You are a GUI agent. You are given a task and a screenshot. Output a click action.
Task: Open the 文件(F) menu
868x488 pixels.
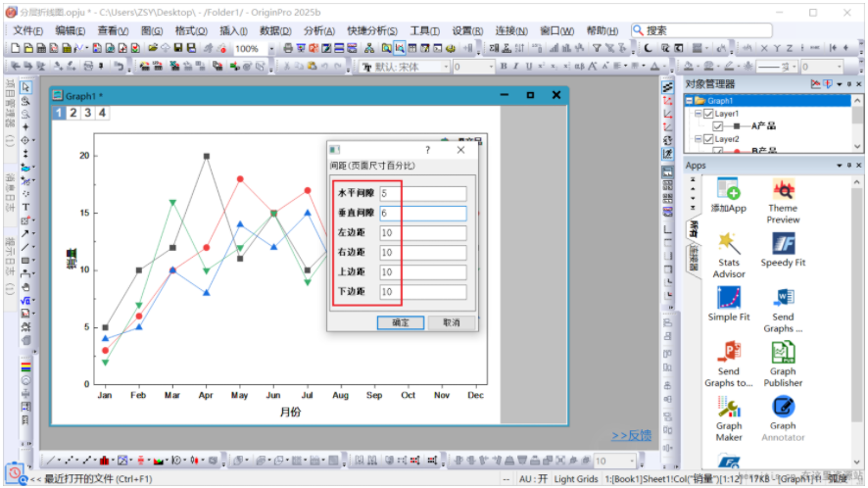point(27,30)
